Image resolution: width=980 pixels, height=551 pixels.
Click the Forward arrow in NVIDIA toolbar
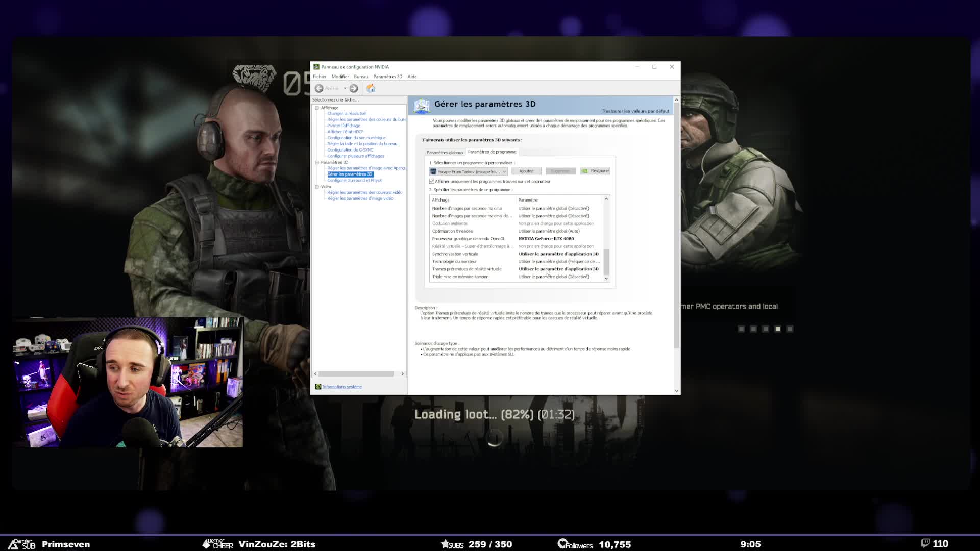(353, 88)
